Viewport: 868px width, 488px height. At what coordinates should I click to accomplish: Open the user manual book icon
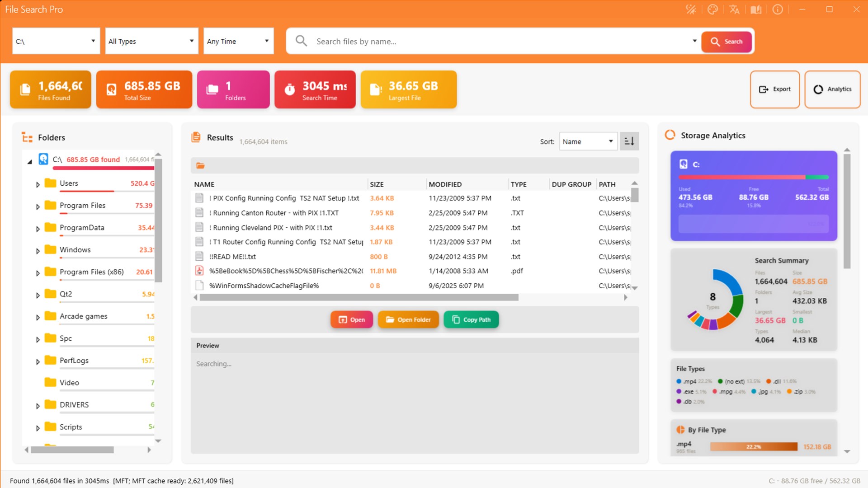(756, 9)
